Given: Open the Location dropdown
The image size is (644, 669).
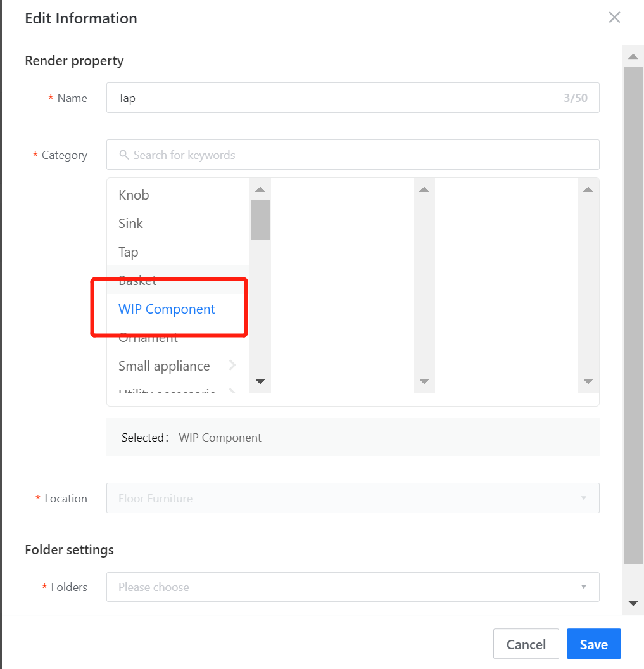Looking at the screenshot, I should coord(353,499).
